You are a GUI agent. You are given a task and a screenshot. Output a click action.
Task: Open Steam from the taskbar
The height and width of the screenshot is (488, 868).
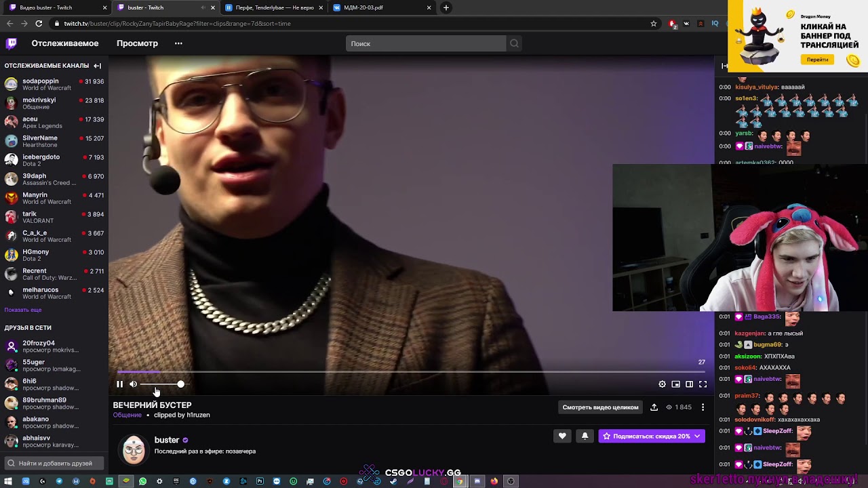click(393, 481)
